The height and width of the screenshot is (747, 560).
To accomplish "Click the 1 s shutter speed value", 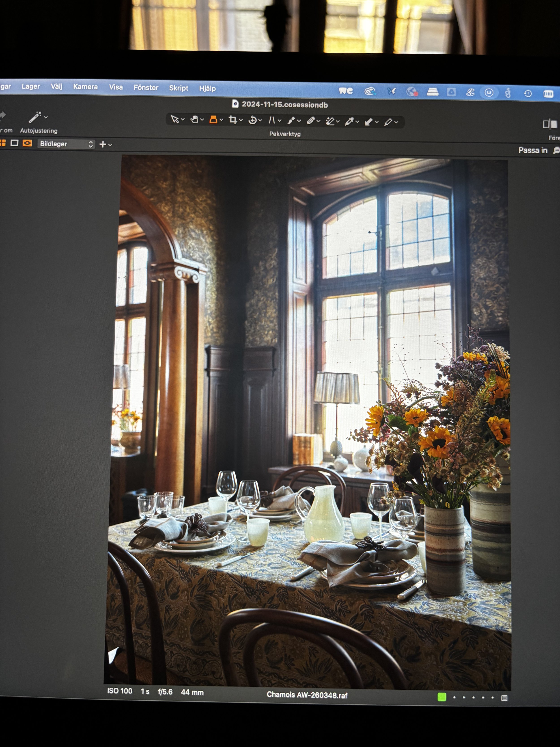I will tap(145, 691).
